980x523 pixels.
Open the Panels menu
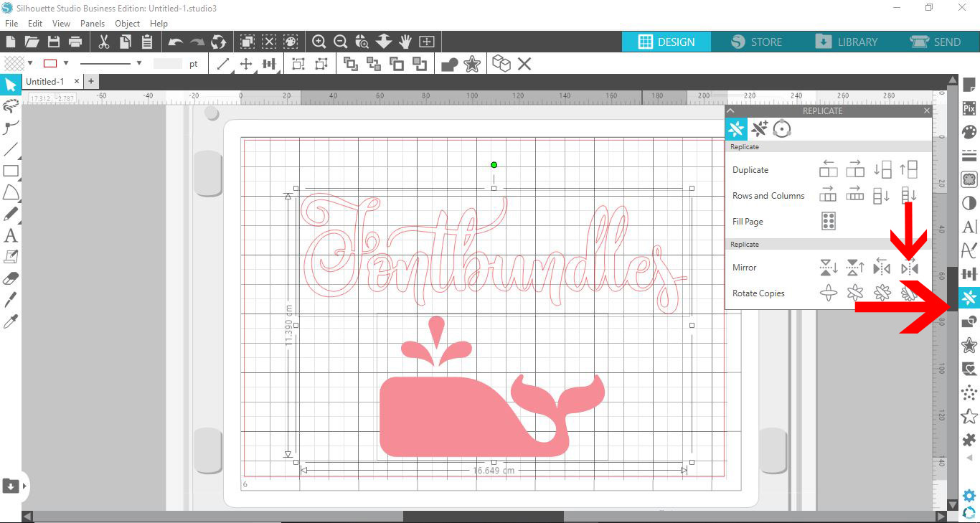tap(93, 24)
